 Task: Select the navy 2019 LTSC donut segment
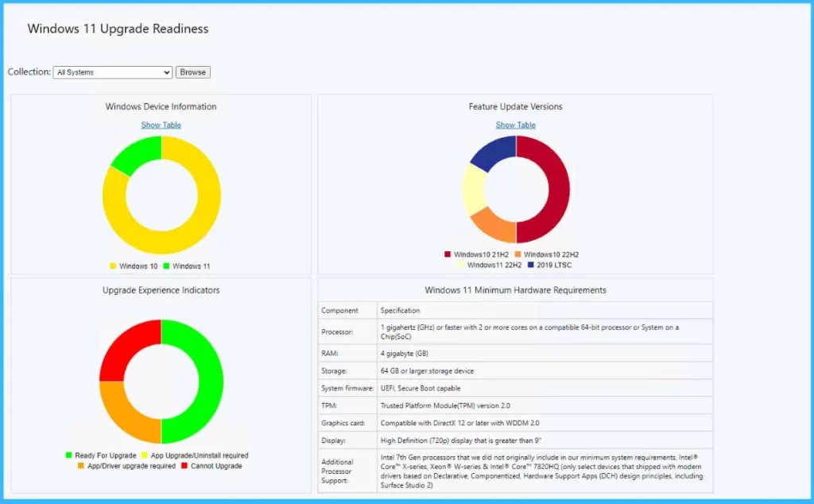pyautogui.click(x=494, y=152)
